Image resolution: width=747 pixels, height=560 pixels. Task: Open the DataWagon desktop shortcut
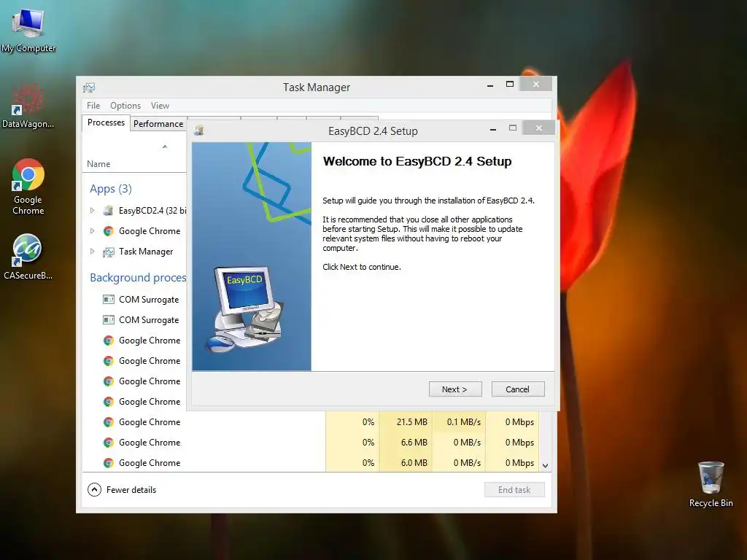28,106
